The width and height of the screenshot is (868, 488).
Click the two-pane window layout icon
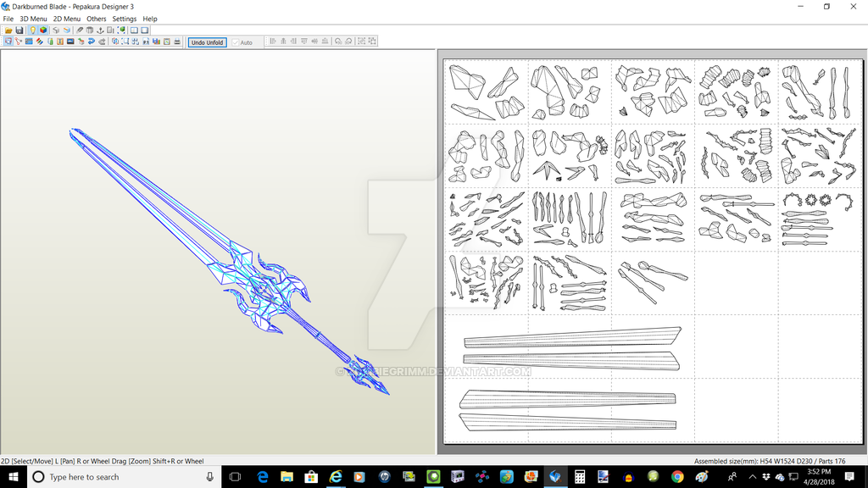[135, 30]
